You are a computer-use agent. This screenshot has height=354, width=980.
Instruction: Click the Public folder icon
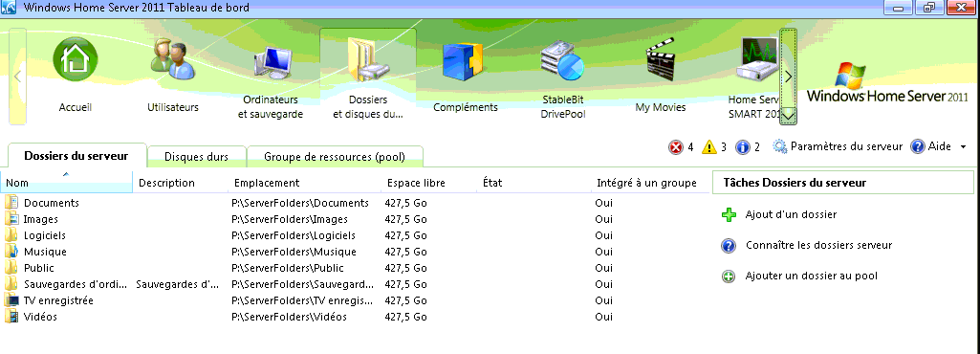(11, 267)
